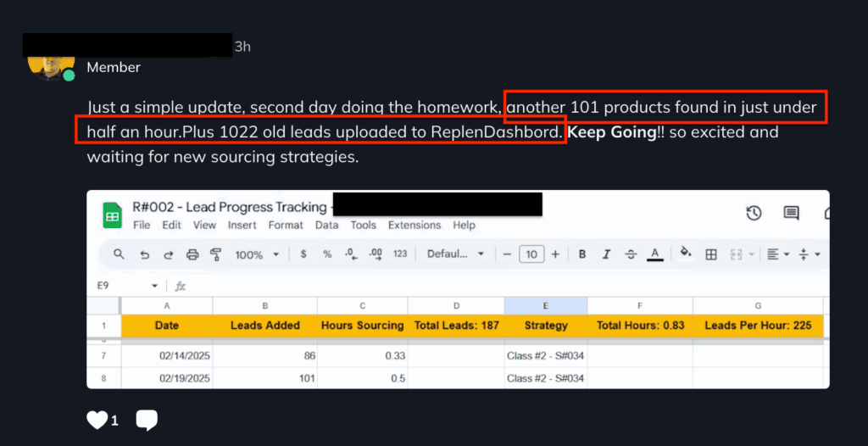Click the search menus magnifier icon

pyautogui.click(x=120, y=254)
